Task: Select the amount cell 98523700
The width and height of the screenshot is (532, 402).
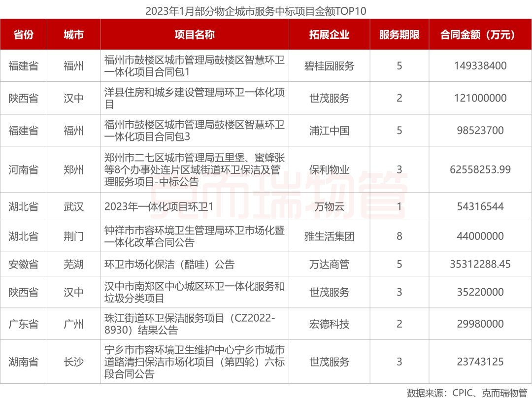Action: click(480, 131)
